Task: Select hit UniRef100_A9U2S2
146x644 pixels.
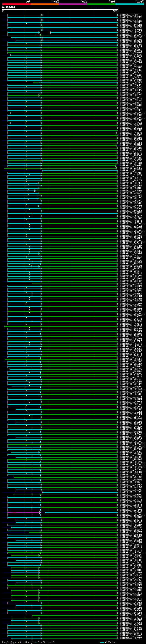Action: [131, 70]
